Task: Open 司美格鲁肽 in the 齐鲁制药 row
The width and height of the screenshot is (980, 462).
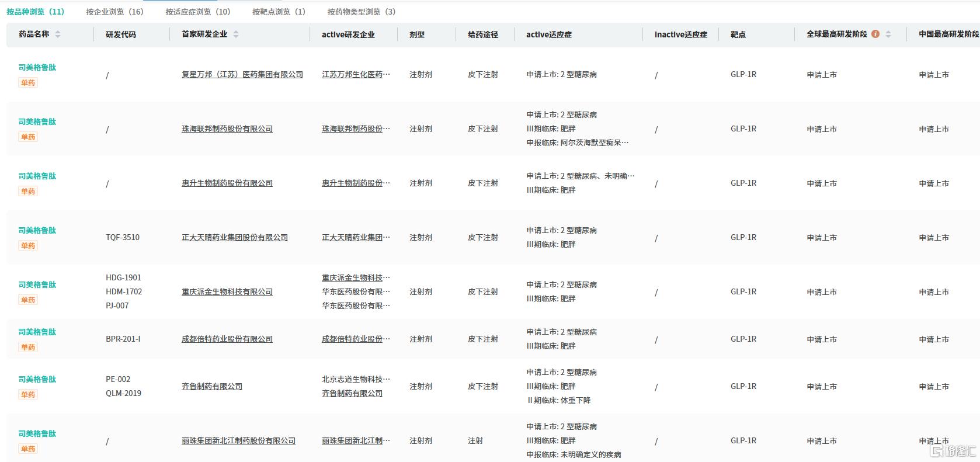Action: coord(37,379)
